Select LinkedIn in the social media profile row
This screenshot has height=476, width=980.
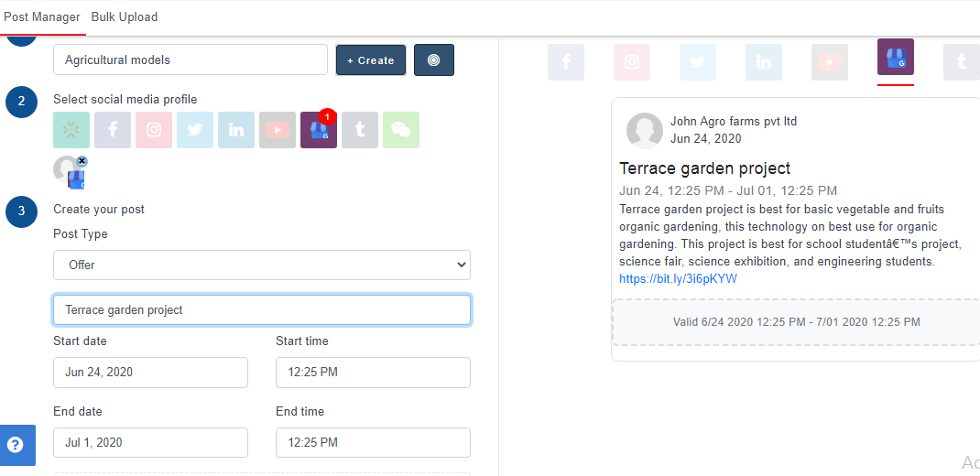tap(236, 130)
